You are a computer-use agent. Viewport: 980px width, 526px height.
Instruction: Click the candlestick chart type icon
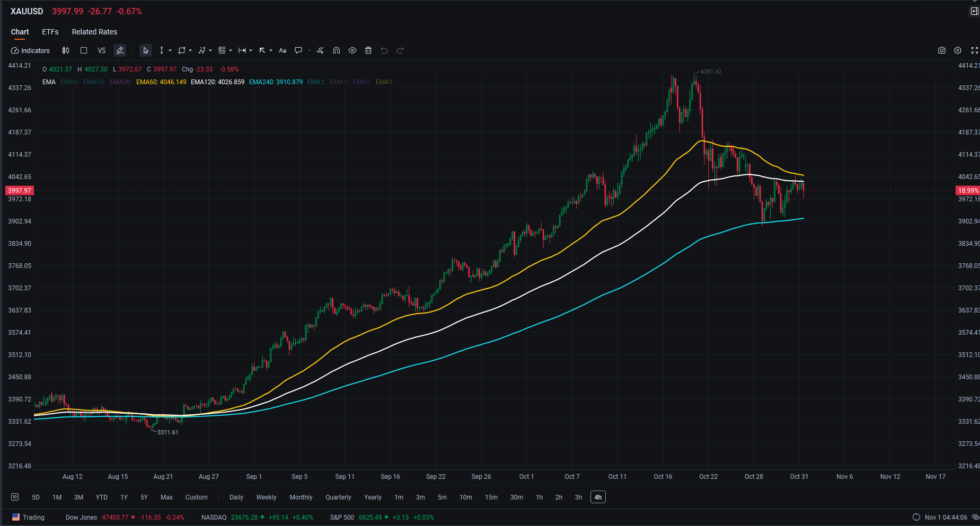(66, 51)
